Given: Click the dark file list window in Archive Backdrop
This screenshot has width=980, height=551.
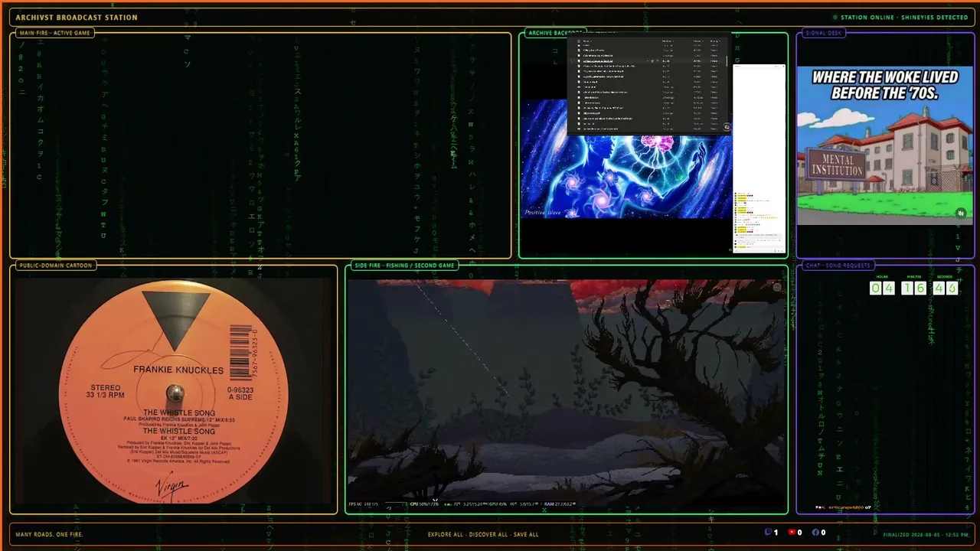Looking at the screenshot, I should pos(649,85).
